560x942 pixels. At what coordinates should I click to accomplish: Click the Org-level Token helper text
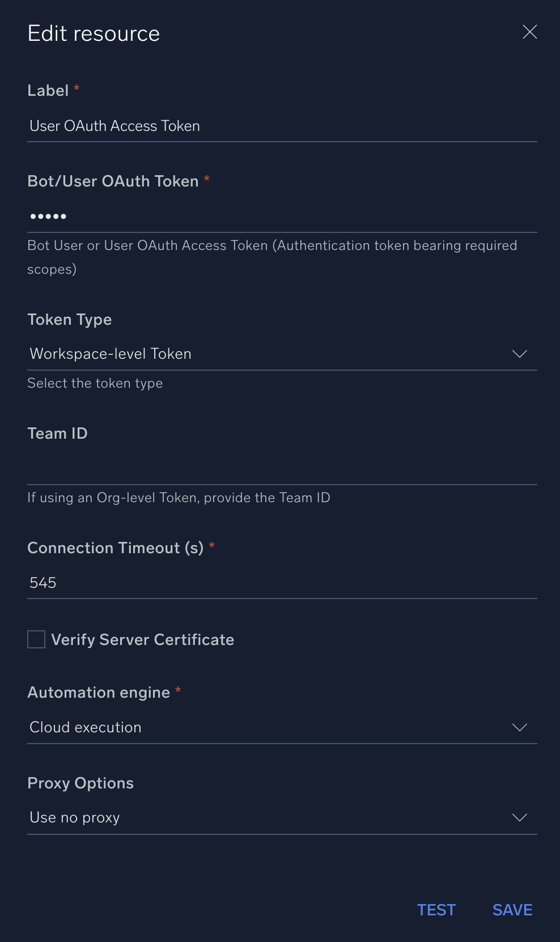(x=179, y=498)
